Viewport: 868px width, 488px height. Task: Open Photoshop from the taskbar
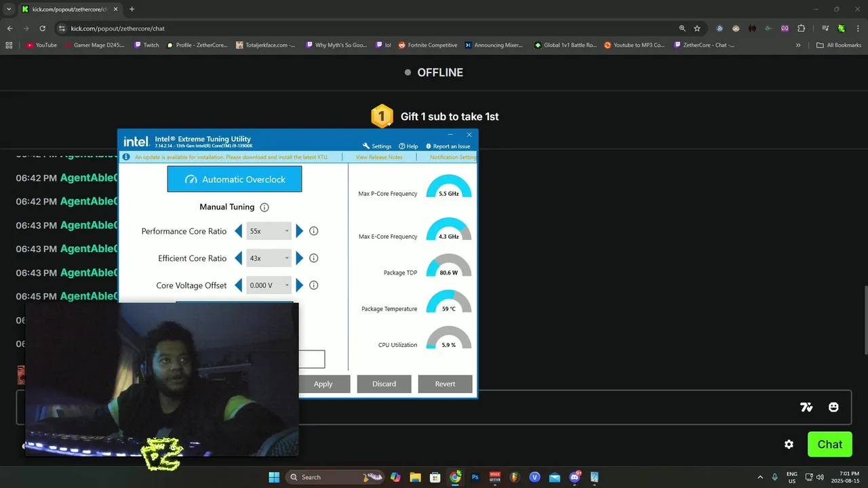[x=475, y=477]
